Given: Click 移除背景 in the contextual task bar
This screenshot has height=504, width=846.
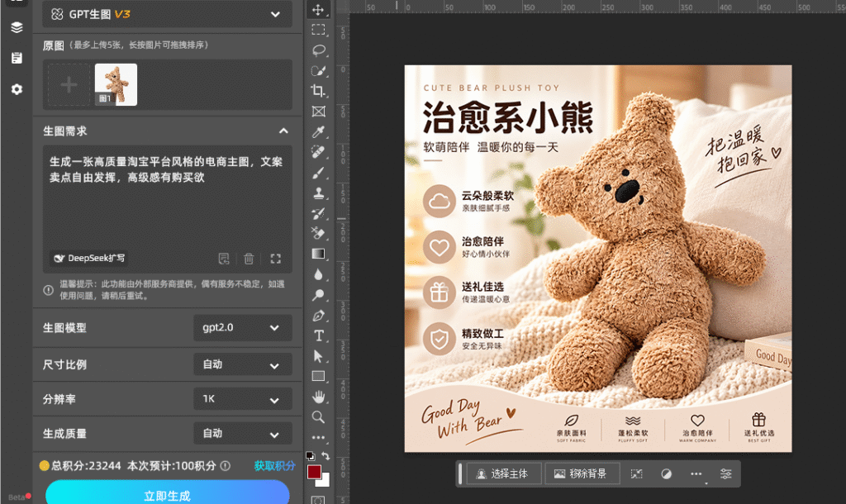Looking at the screenshot, I should point(582,473).
